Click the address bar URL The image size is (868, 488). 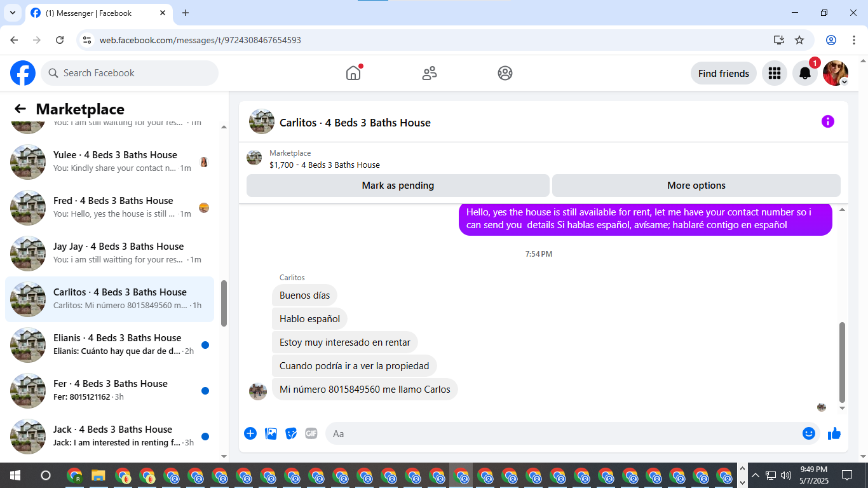(x=200, y=40)
